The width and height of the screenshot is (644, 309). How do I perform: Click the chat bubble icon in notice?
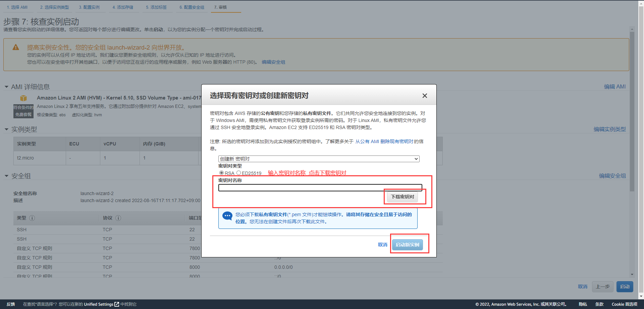pos(227,216)
